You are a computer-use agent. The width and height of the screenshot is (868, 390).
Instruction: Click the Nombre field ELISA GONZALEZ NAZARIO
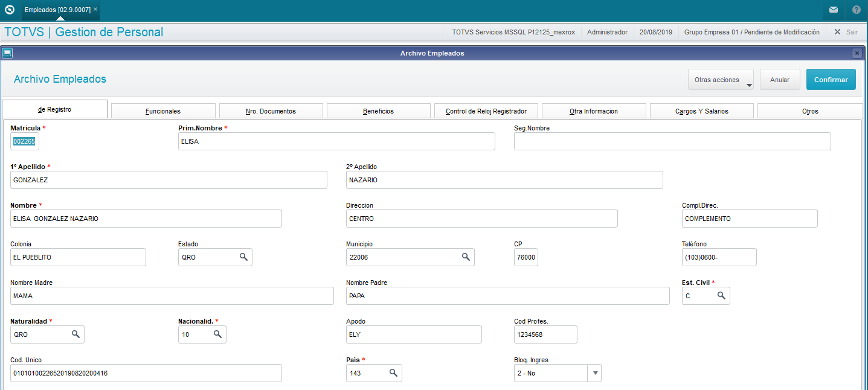pos(146,219)
